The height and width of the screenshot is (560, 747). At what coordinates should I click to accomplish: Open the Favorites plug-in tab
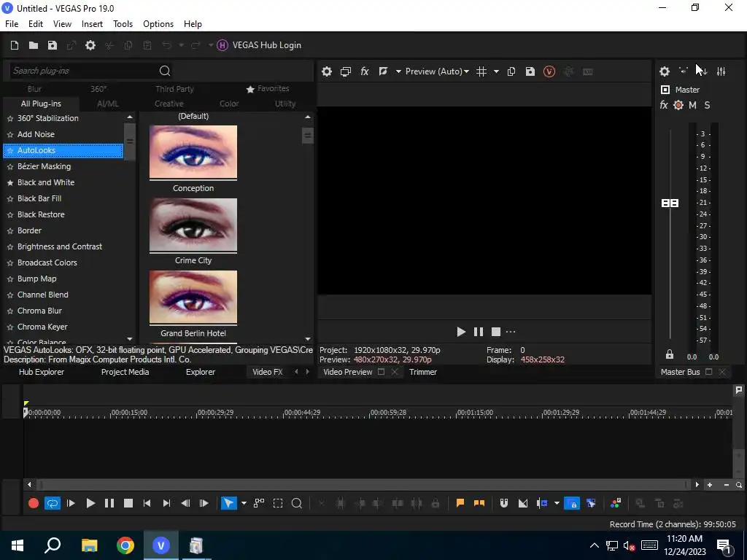coord(268,88)
